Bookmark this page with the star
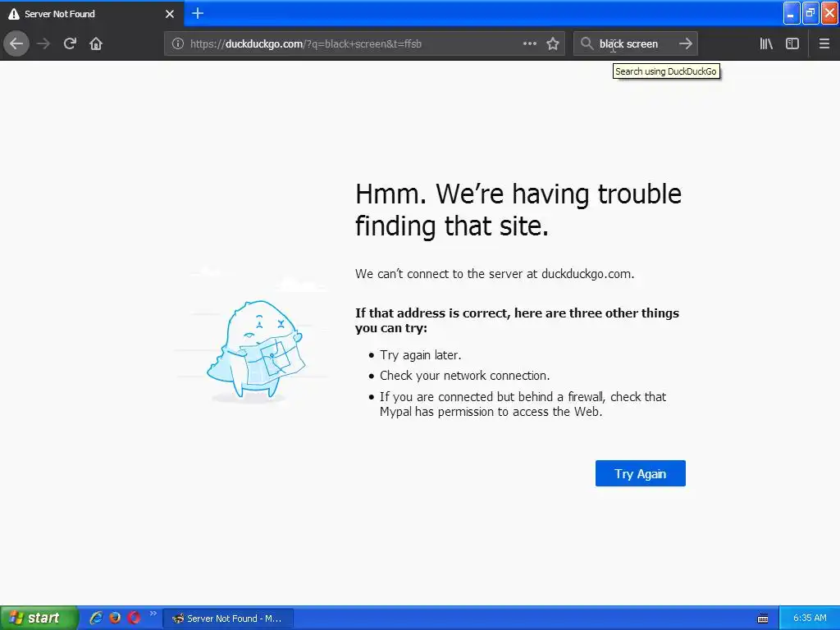This screenshot has height=630, width=840. 553,43
